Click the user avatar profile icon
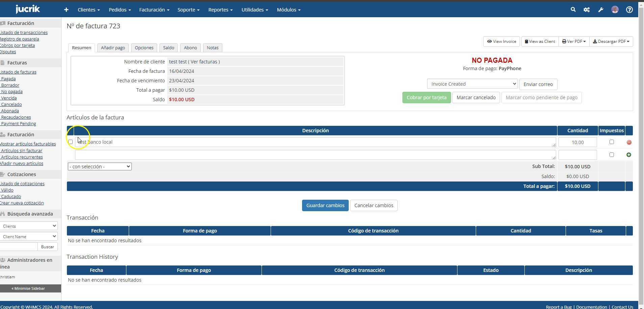644x309 pixels. 615,10
